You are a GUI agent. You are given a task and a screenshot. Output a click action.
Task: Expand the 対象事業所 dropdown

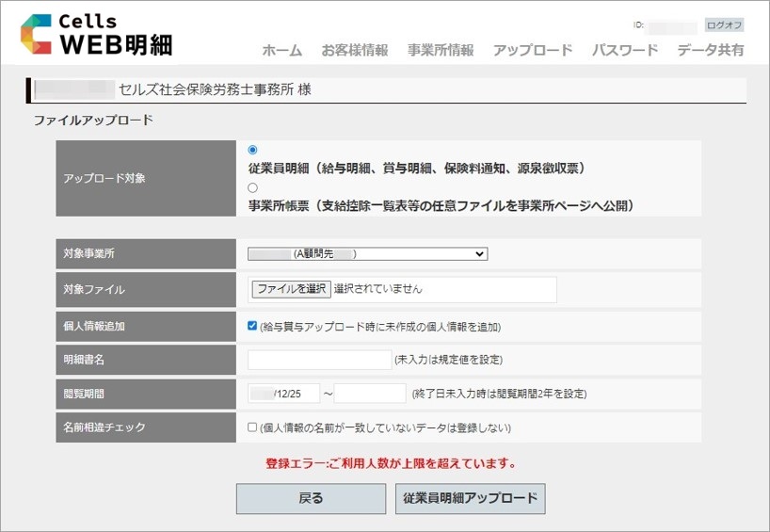(x=367, y=253)
